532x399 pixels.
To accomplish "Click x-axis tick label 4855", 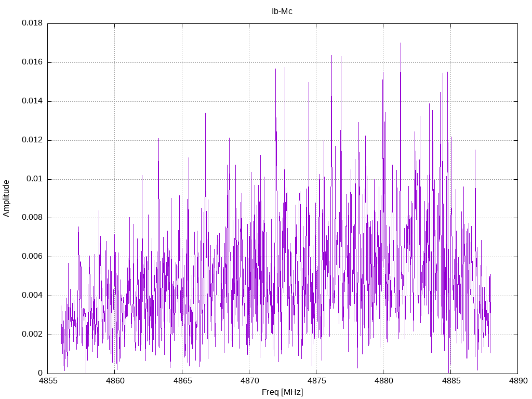I will click(47, 381).
